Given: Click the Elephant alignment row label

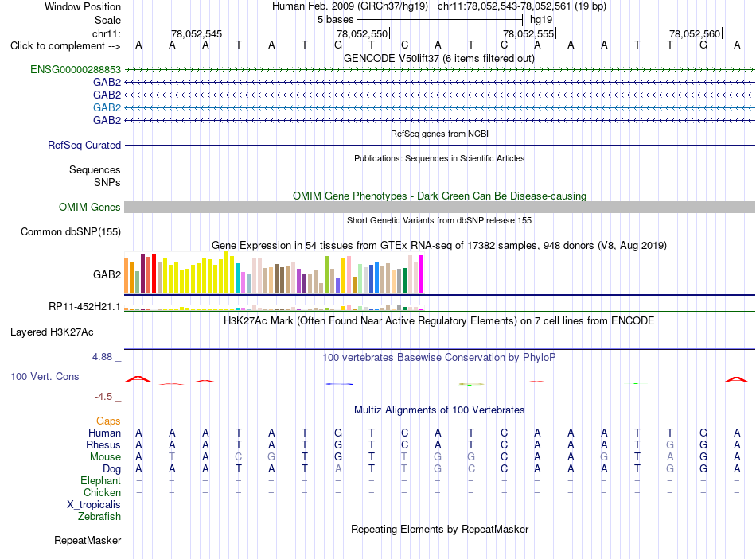Looking at the screenshot, I should [x=100, y=480].
